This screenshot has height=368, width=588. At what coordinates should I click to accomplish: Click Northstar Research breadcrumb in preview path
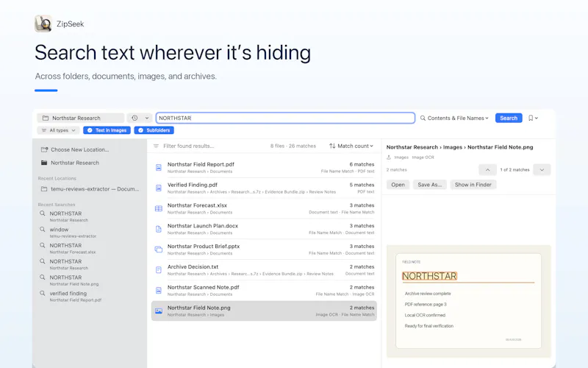[x=412, y=147]
